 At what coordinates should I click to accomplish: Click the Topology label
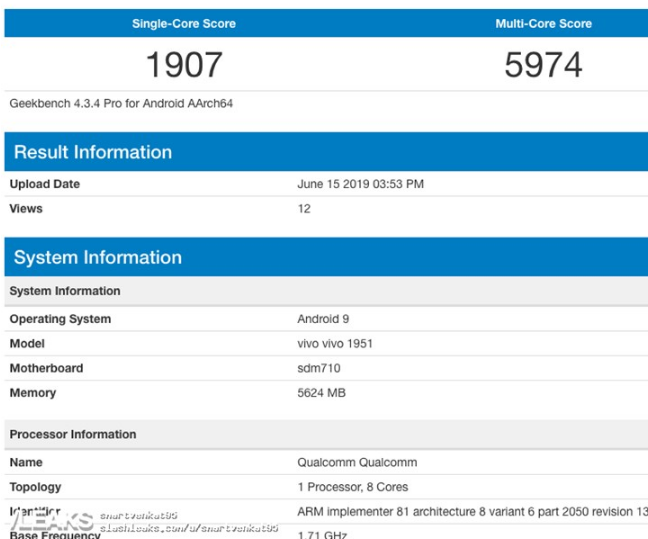(36, 487)
